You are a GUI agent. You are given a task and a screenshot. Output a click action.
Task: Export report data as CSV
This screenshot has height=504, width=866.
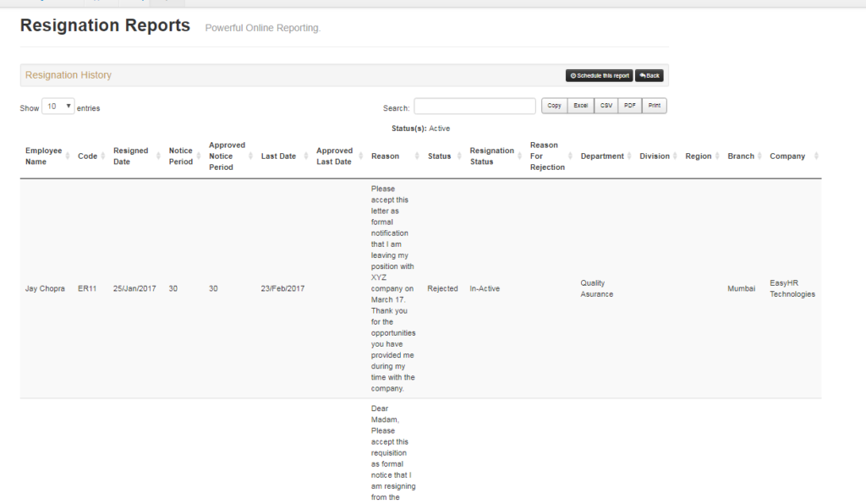tap(606, 105)
